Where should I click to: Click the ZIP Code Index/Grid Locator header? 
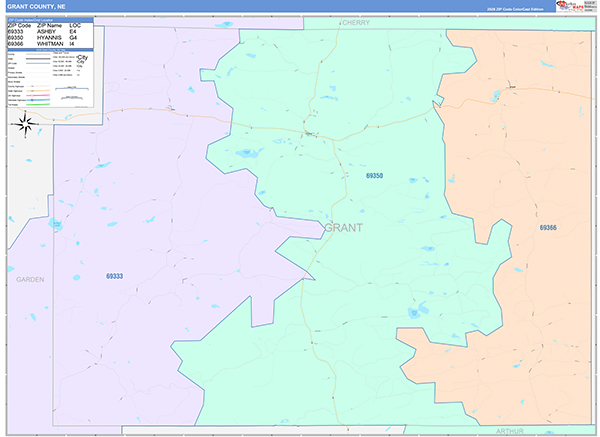coord(50,20)
